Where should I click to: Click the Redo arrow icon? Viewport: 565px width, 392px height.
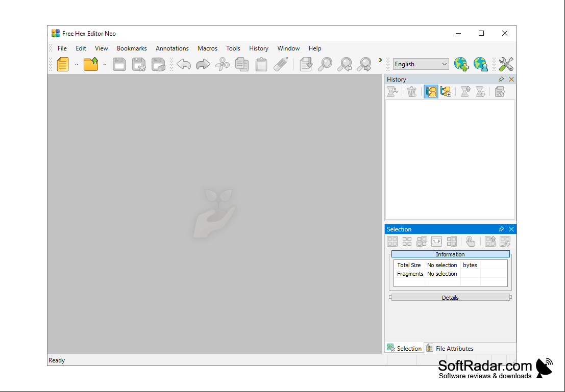pyautogui.click(x=203, y=64)
